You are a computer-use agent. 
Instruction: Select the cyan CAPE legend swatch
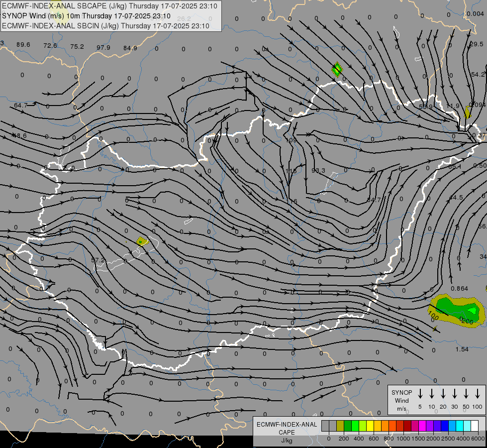coord(459,426)
